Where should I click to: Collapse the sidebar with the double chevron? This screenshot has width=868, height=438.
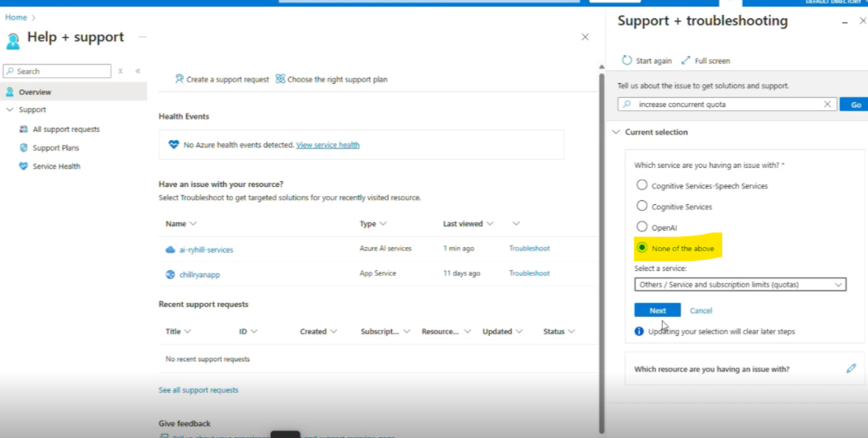point(138,71)
